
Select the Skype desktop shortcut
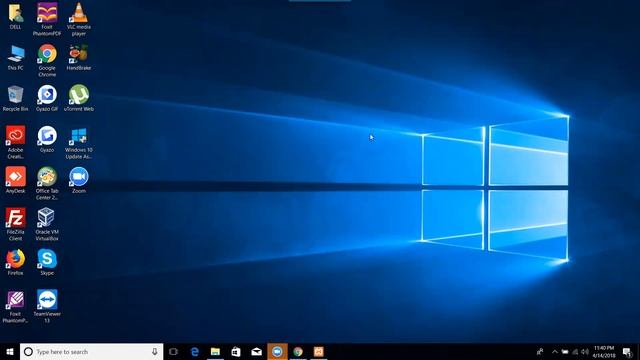point(47,262)
